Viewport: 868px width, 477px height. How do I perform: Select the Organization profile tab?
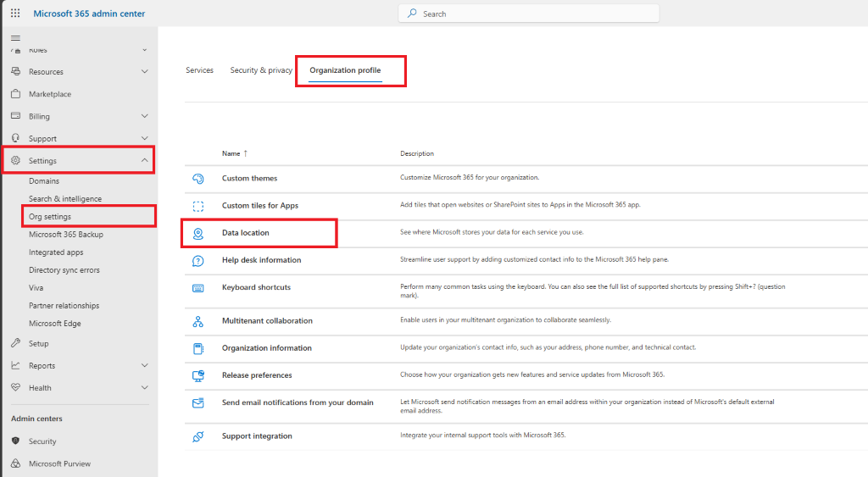point(345,70)
